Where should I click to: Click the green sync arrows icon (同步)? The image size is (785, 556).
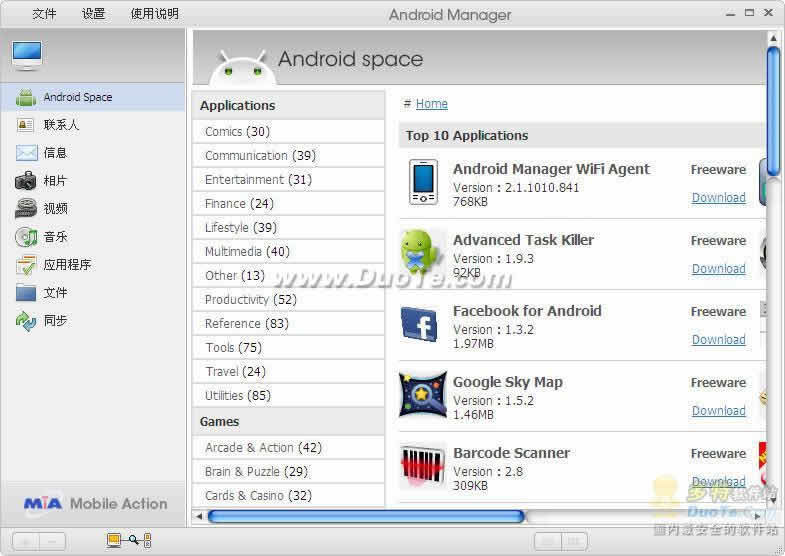[x=26, y=321]
